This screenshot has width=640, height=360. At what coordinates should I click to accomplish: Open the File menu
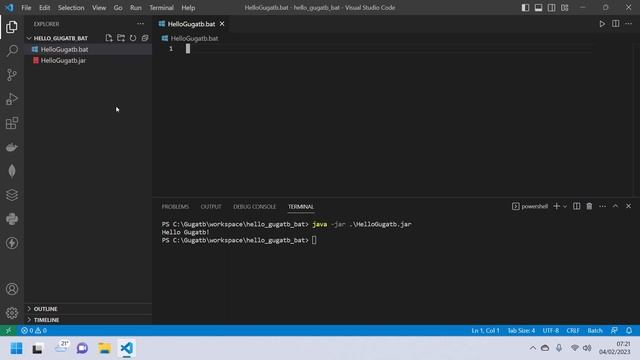pyautogui.click(x=26, y=8)
